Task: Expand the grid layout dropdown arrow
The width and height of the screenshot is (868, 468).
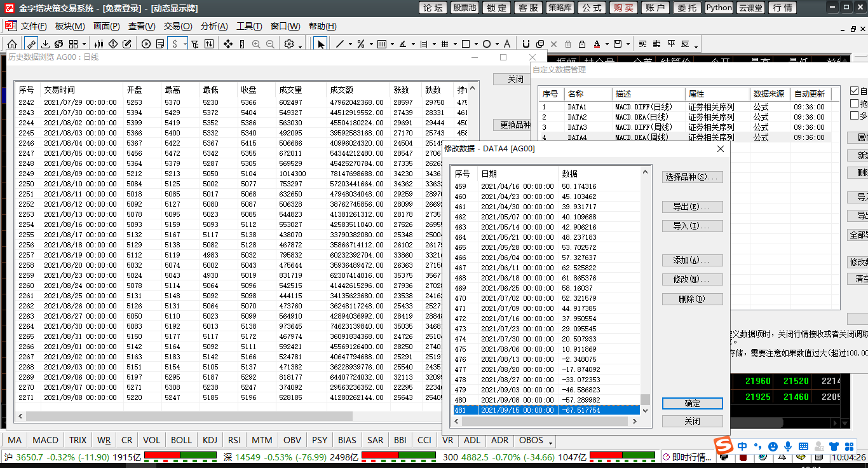Action: point(84,44)
